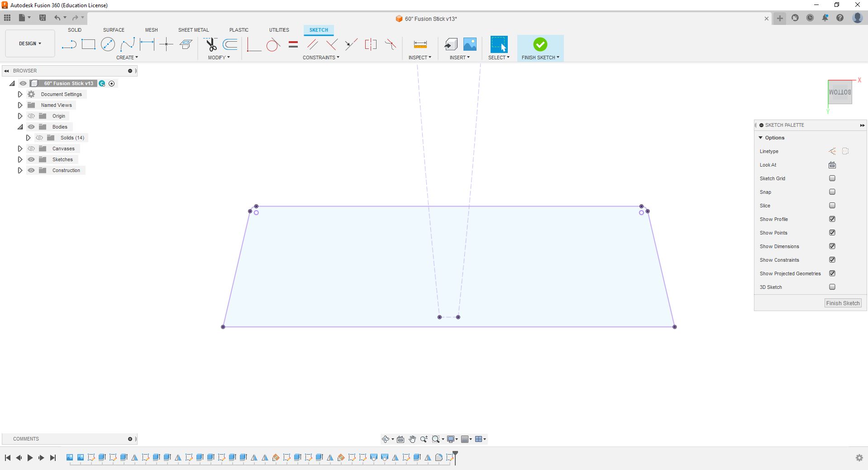Uncheck Show Dimensions option
The height and width of the screenshot is (470, 868).
(832, 246)
